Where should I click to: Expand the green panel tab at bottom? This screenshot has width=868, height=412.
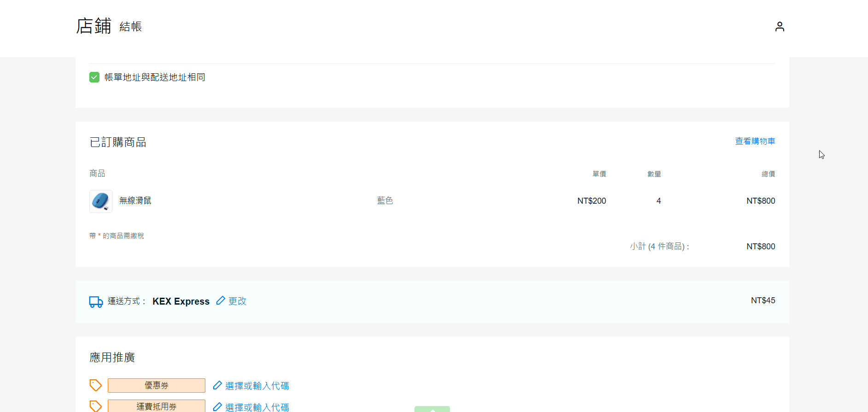[432, 409]
